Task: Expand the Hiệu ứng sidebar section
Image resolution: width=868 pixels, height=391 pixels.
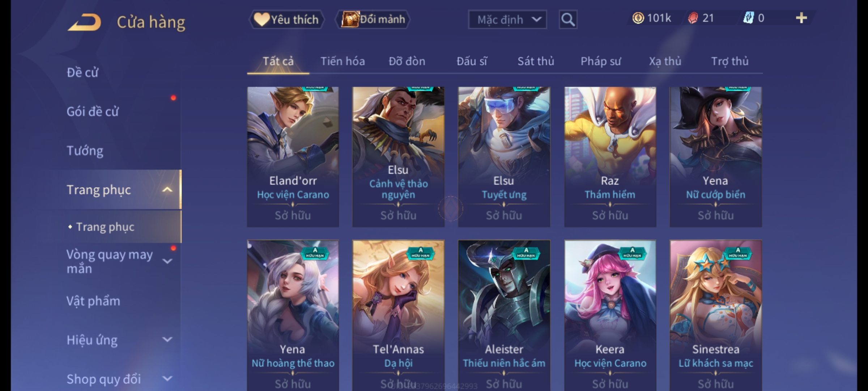Action: (167, 340)
